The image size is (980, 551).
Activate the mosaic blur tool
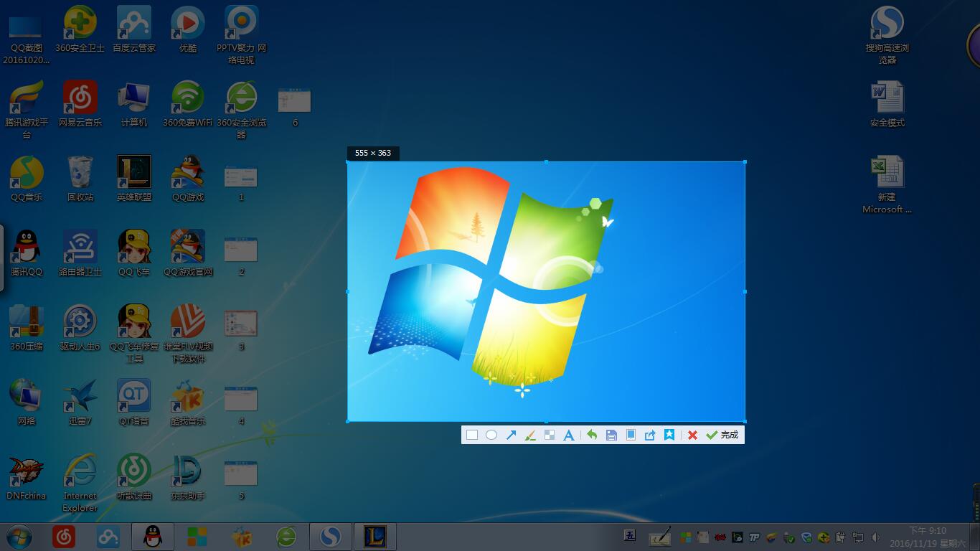point(550,435)
